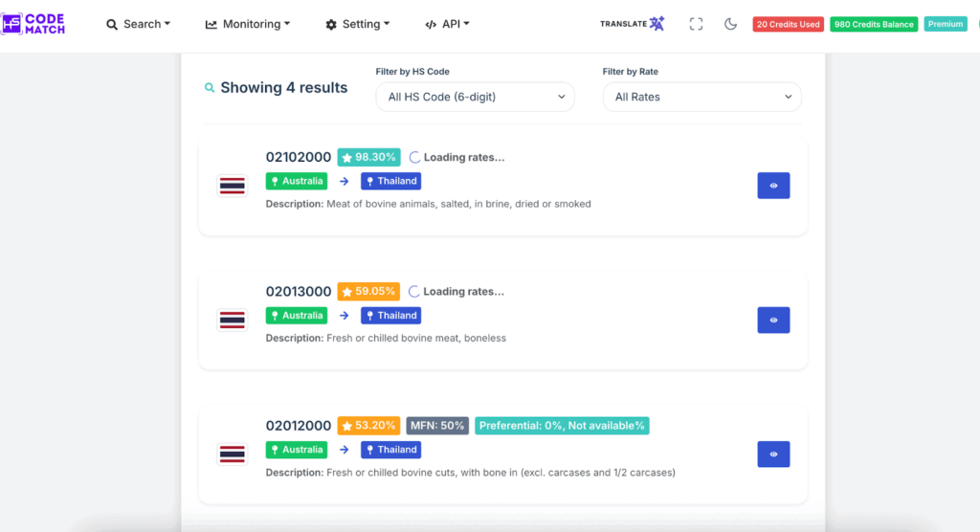Image resolution: width=980 pixels, height=532 pixels.
Task: Click the Thailand flag on first result
Action: point(233,186)
